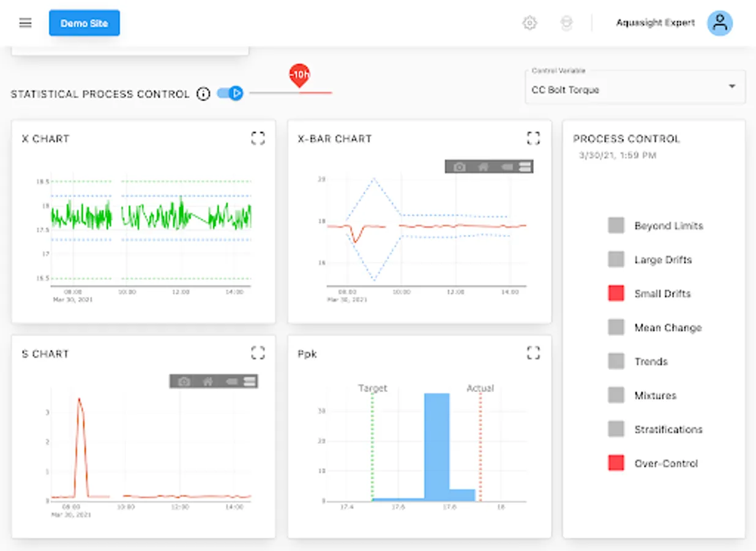Expand the X-Bar Chart to fullscreen

click(533, 138)
